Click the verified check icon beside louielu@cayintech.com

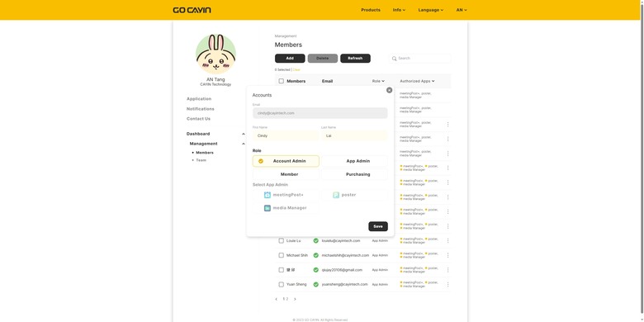tap(316, 241)
